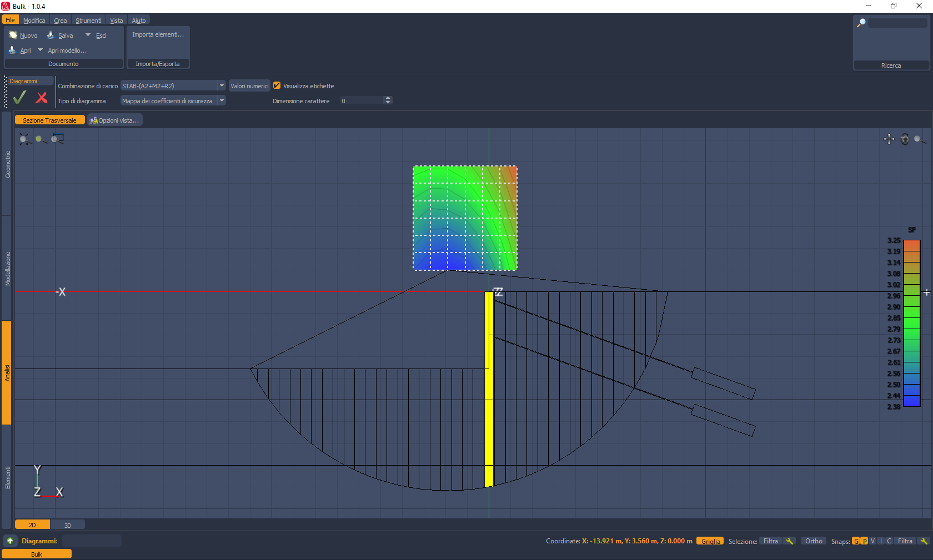Cancel diagrams with the red X
This screenshot has height=560, width=933.
click(x=42, y=98)
